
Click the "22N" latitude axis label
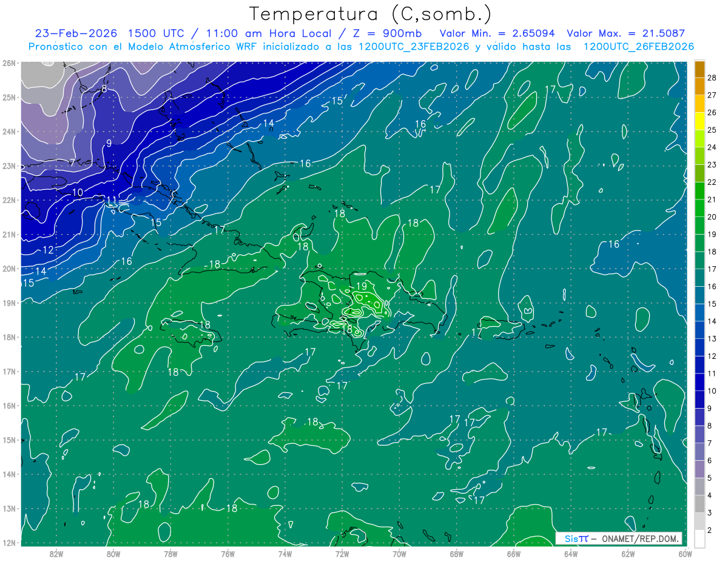pyautogui.click(x=9, y=200)
